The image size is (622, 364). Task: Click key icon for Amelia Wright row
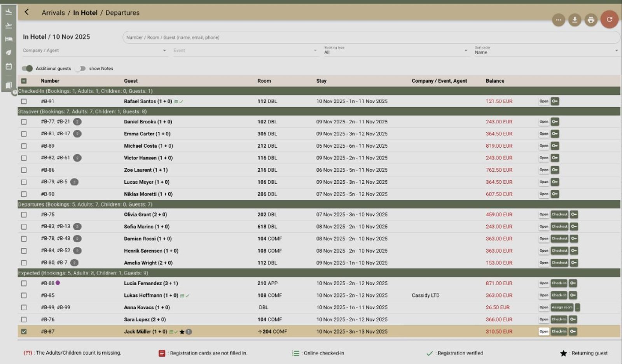pos(574,263)
